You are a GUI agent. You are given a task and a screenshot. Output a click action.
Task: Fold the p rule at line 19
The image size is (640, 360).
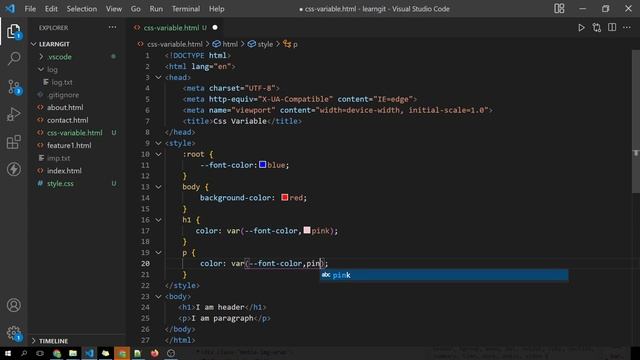(158, 253)
